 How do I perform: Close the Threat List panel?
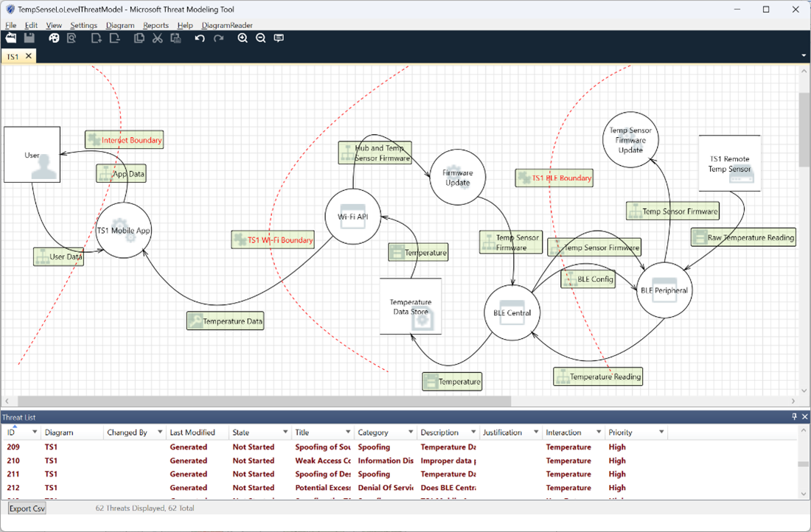[804, 417]
